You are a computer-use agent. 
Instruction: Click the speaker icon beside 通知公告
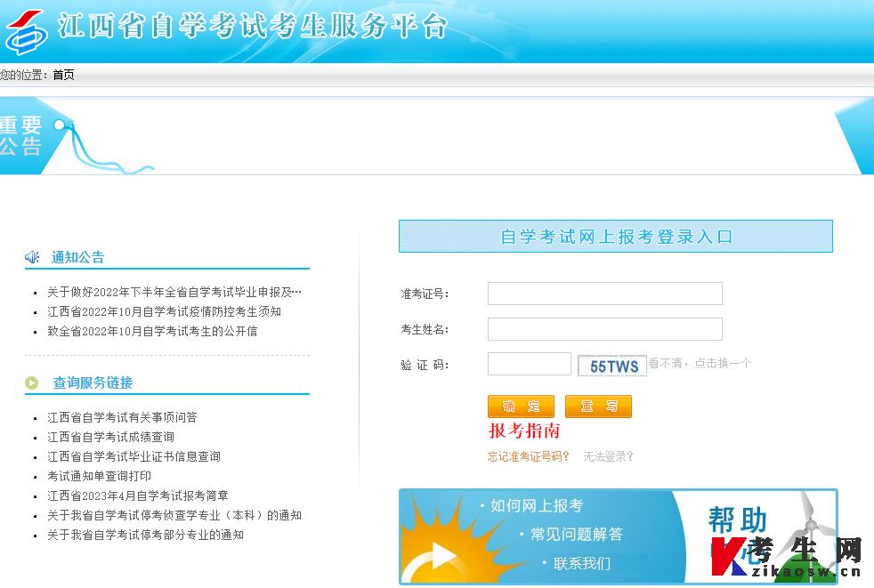(32, 257)
